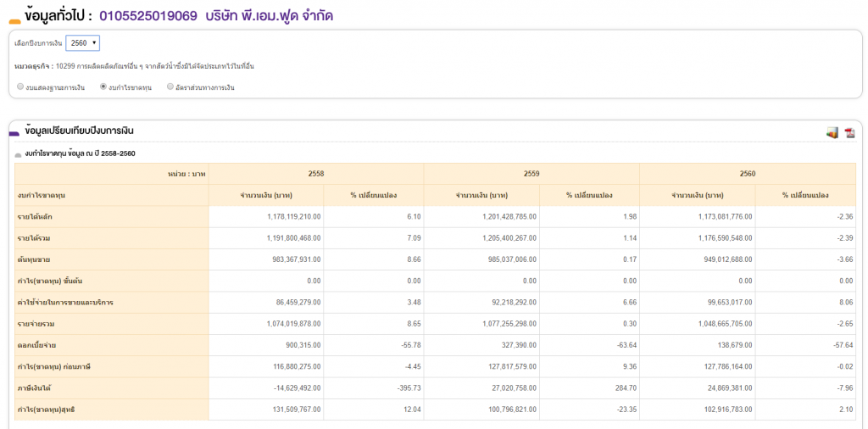Click the ข้อมูลเปรียบเทียบปีงบการเงิน section heading
868x429 pixels.
click(x=79, y=131)
